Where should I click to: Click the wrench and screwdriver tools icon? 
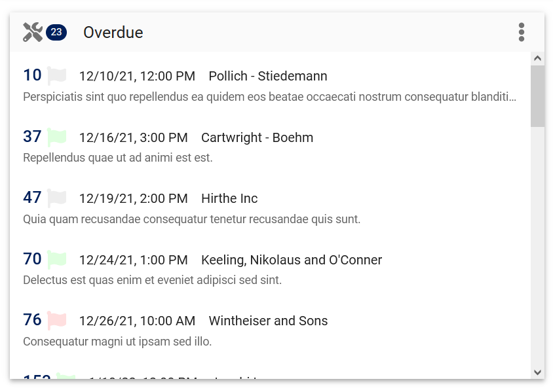(32, 32)
